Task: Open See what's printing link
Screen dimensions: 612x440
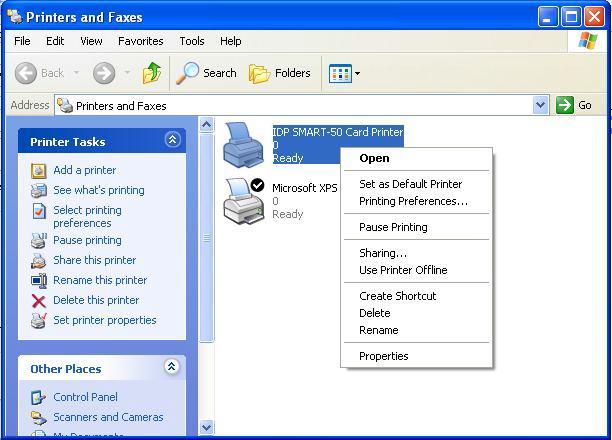Action: tap(99, 190)
